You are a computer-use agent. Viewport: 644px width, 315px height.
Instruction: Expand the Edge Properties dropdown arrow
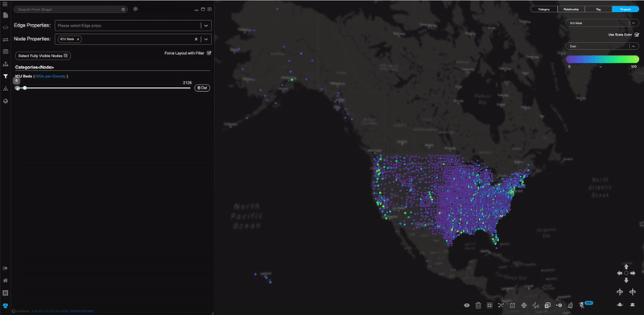coord(206,26)
